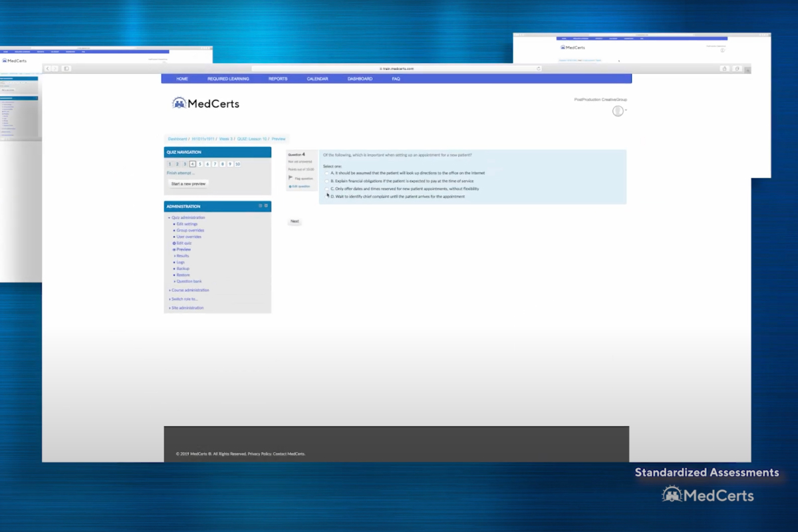The height and width of the screenshot is (532, 798).
Task: Jump to question 7 in quiz navigation
Action: [x=215, y=164]
